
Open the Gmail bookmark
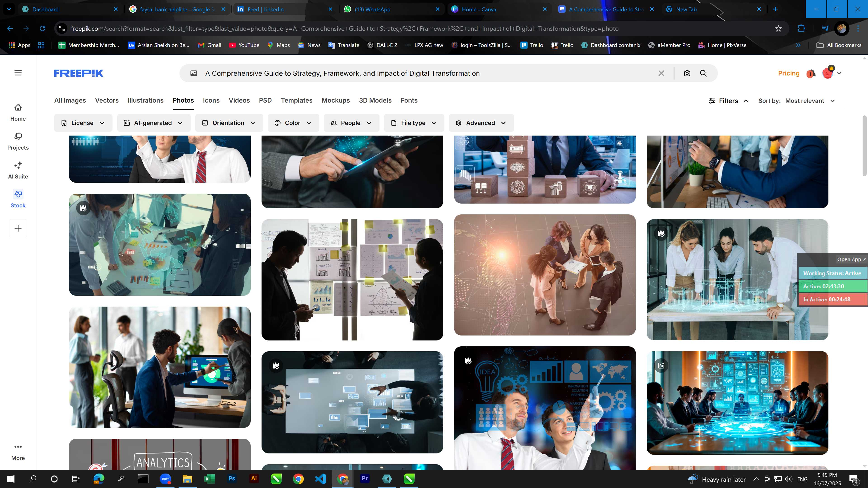210,45
